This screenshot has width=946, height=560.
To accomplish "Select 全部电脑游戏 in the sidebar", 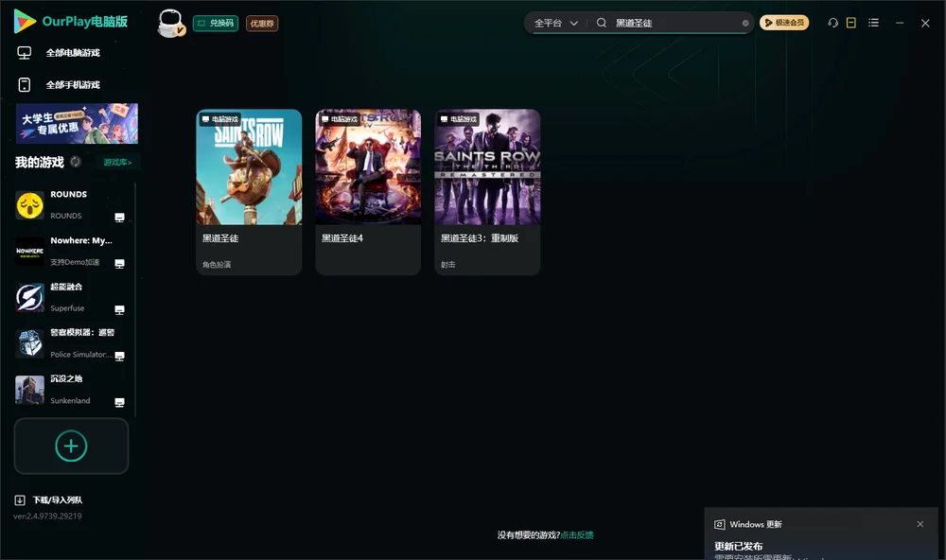I will (73, 53).
